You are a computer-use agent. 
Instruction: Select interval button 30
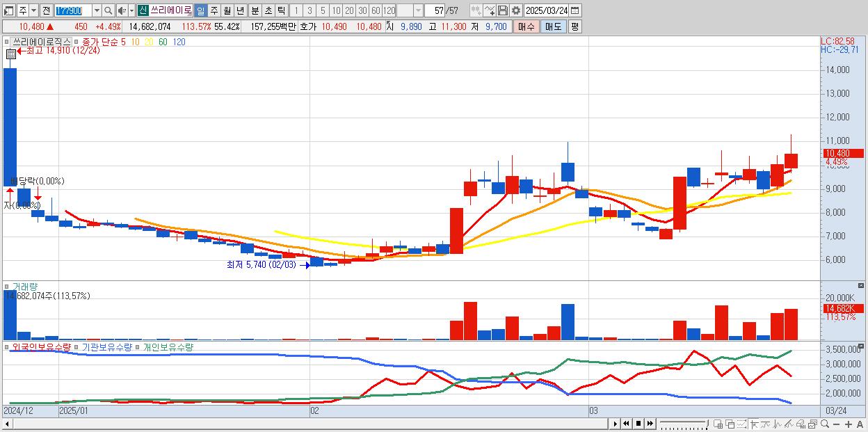[362, 10]
